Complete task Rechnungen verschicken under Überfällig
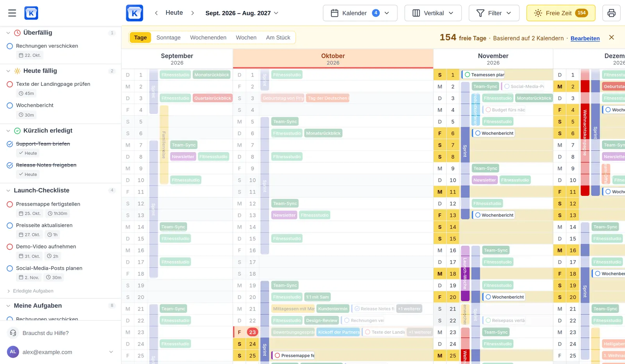625x364 pixels. [x=10, y=46]
